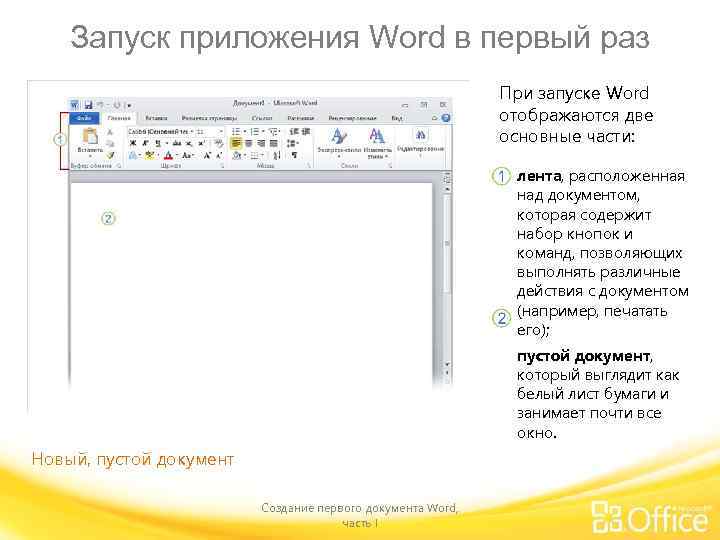Click the Justify alignment button

[274, 143]
